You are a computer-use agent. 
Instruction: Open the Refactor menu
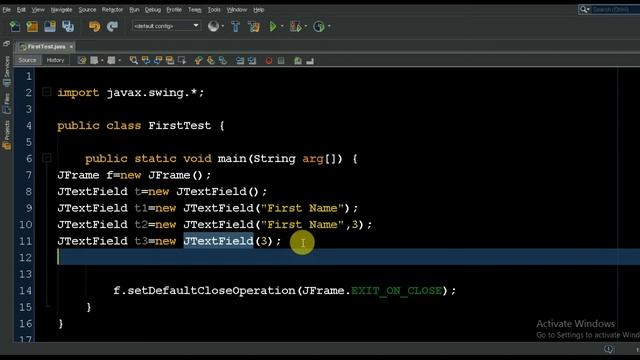click(112, 9)
